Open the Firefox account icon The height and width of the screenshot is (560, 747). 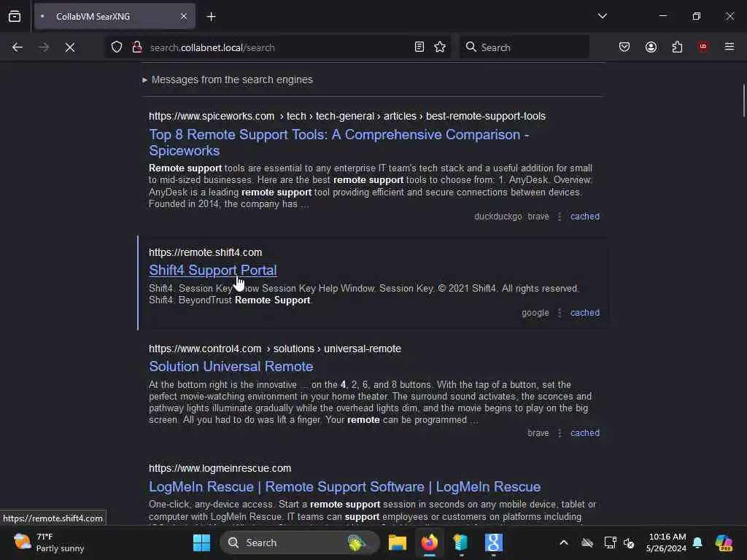[x=651, y=47]
